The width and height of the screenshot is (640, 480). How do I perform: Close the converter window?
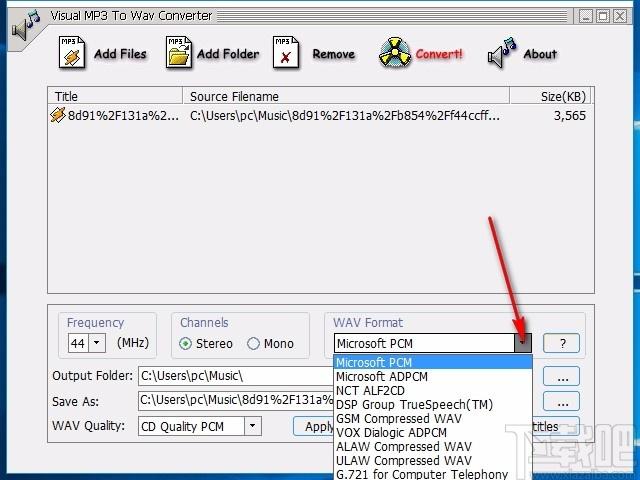point(620,17)
